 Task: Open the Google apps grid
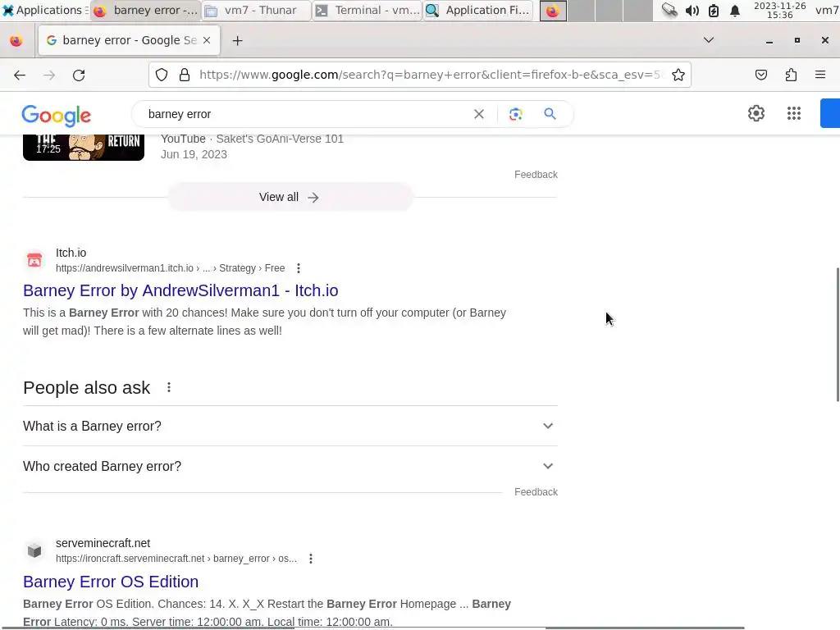(x=794, y=113)
